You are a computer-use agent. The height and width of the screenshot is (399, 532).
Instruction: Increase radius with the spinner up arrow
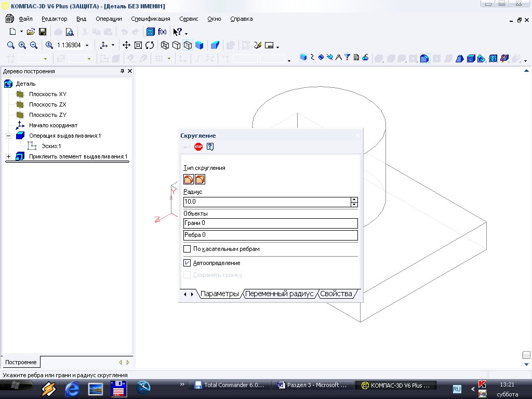point(354,199)
